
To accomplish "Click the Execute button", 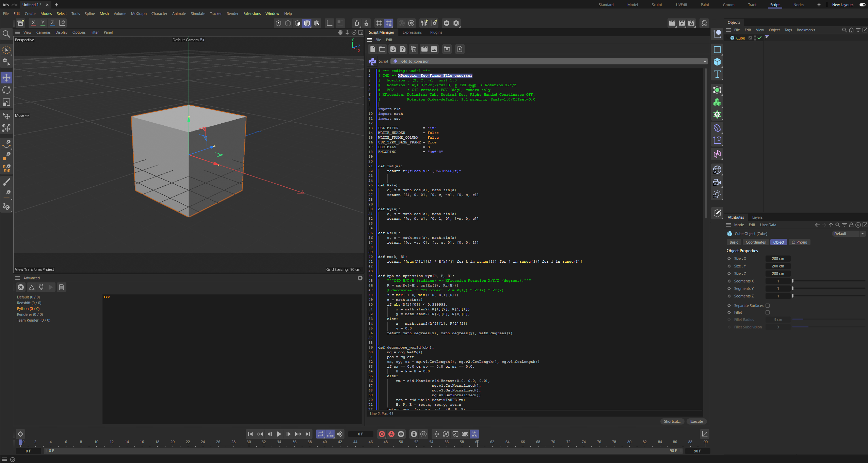I will tap(696, 421).
